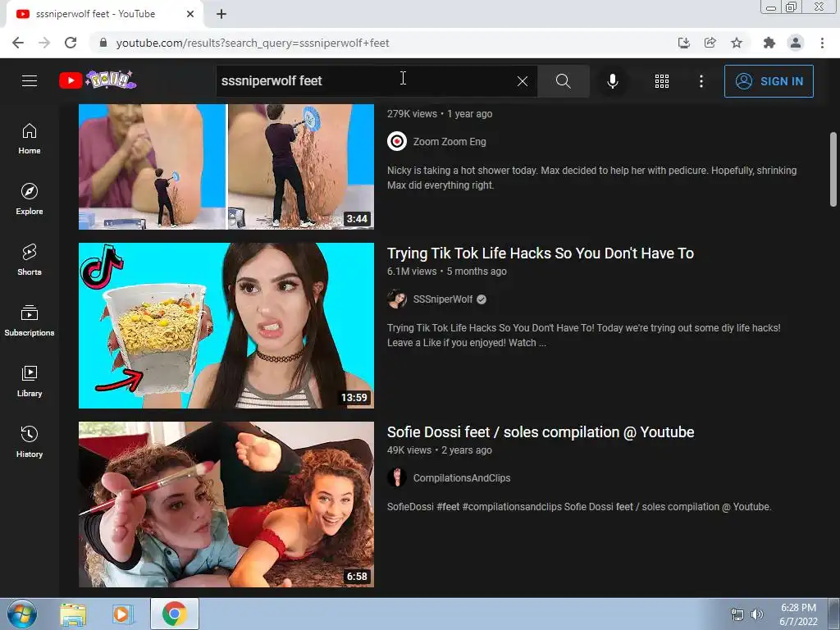Open Windows Media Player from taskbar
The image size is (840, 630).
tap(121, 614)
